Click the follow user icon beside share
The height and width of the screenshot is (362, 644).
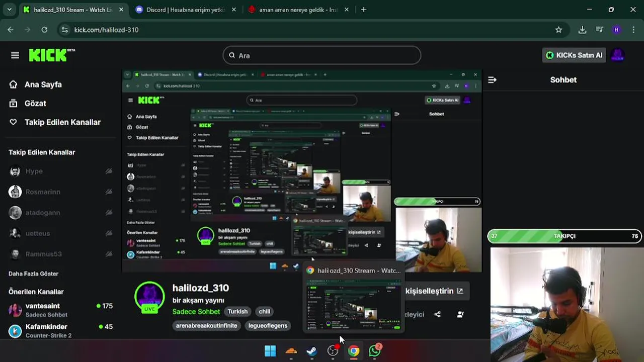coord(460,314)
